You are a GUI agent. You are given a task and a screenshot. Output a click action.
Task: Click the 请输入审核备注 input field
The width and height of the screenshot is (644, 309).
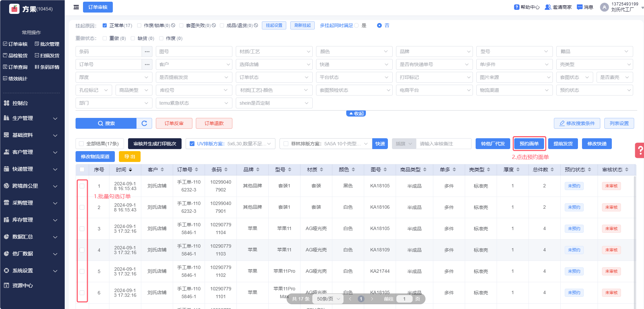tap(443, 144)
